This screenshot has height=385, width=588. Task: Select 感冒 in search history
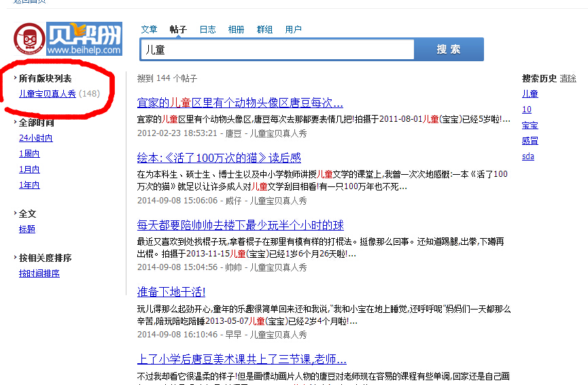click(530, 141)
